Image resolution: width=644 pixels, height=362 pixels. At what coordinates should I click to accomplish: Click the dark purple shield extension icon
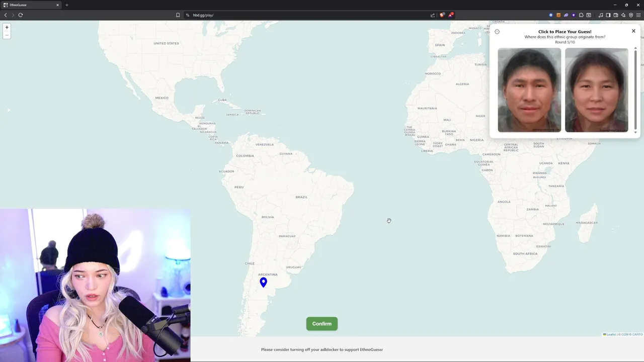coord(574,15)
